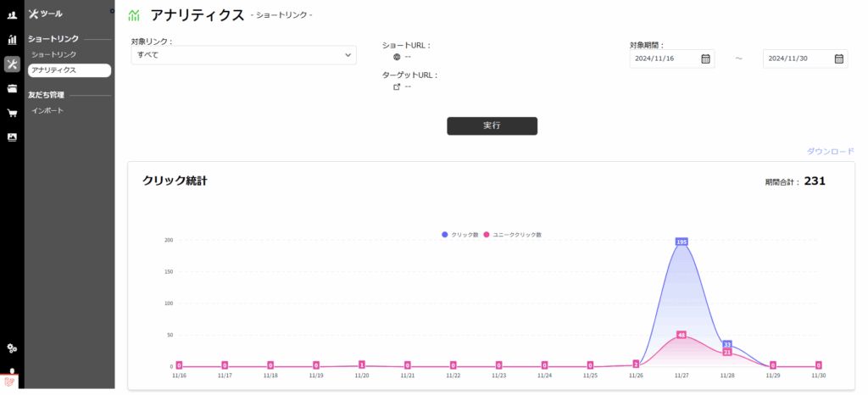Click the bar chart statistics sidebar icon
Image resolution: width=868 pixels, height=395 pixels.
tap(12, 39)
